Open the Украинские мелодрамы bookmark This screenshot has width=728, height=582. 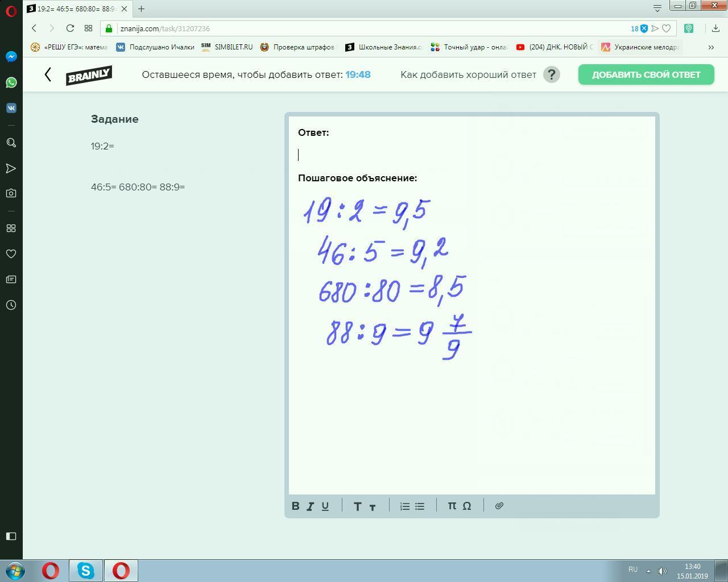tap(640, 47)
